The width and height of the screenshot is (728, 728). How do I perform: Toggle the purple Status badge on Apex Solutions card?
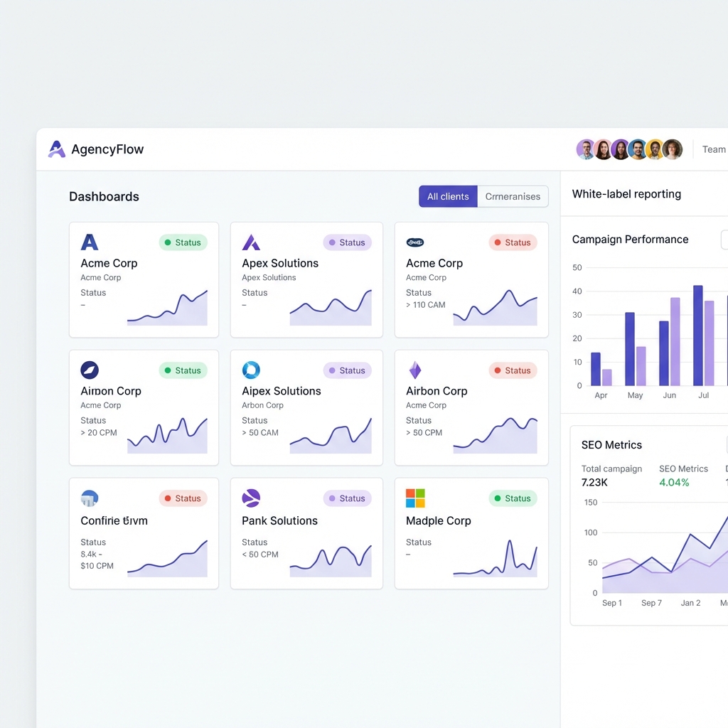[x=348, y=242]
